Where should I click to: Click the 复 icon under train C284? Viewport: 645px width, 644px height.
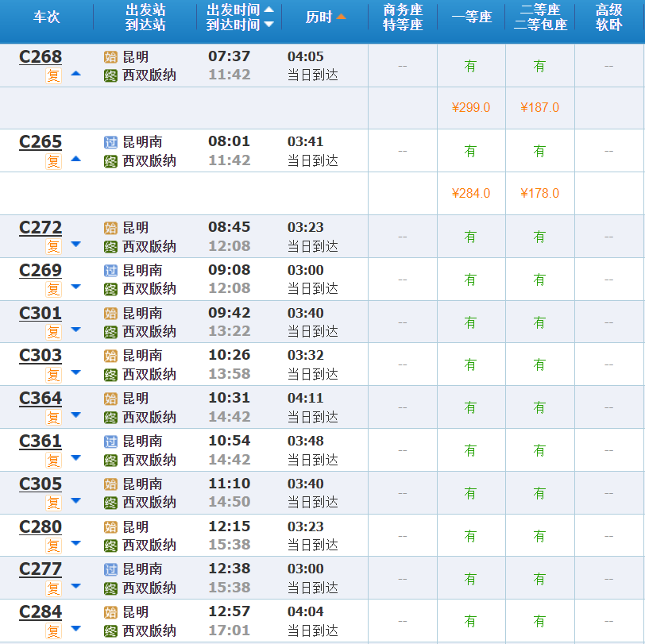53,631
